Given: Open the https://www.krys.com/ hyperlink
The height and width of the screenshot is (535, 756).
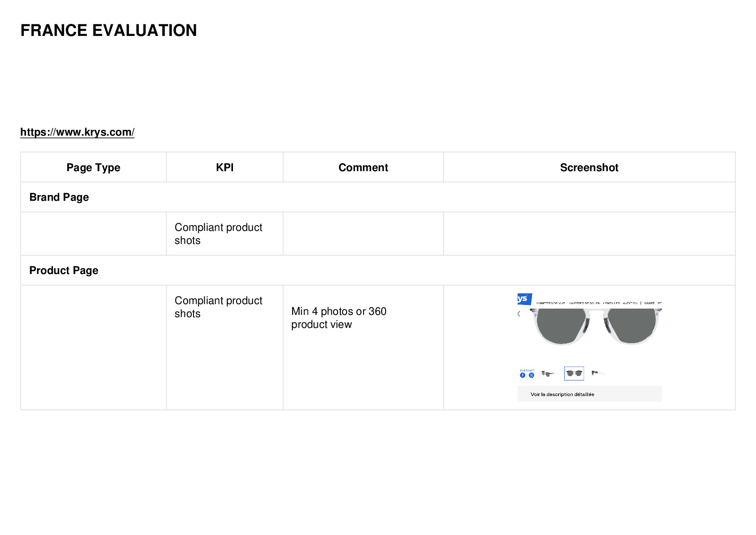Looking at the screenshot, I should click(x=77, y=132).
